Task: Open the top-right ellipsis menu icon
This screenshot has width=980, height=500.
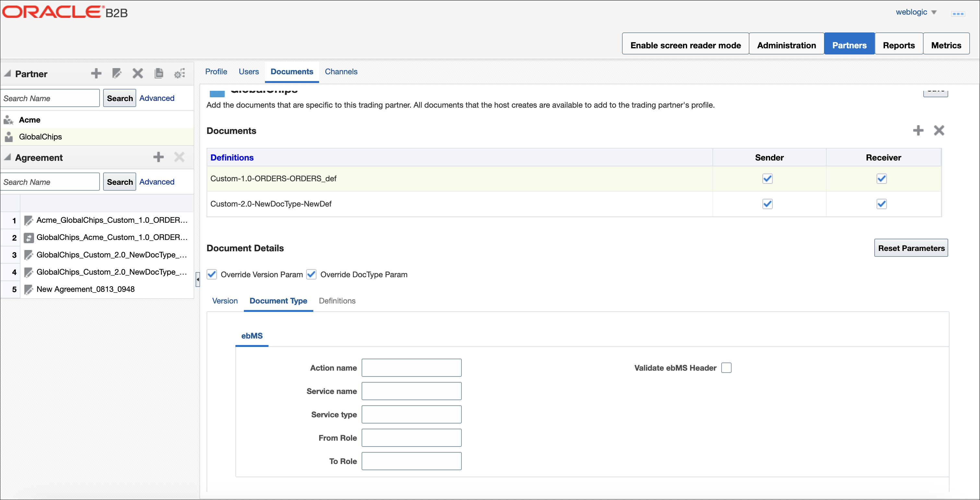Action: coord(958,13)
